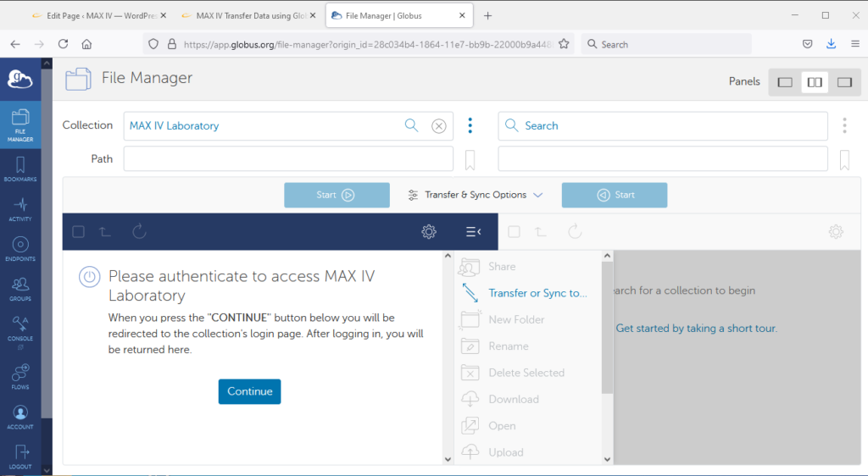The height and width of the screenshot is (476, 868).
Task: Go to the browser home page
Action: [x=87, y=44]
